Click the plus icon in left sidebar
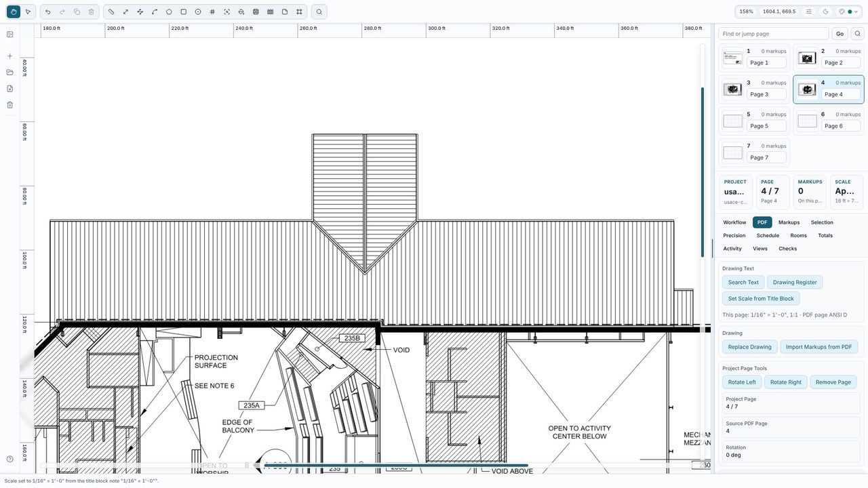Image resolution: width=868 pixels, height=488 pixels. click(x=9, y=56)
